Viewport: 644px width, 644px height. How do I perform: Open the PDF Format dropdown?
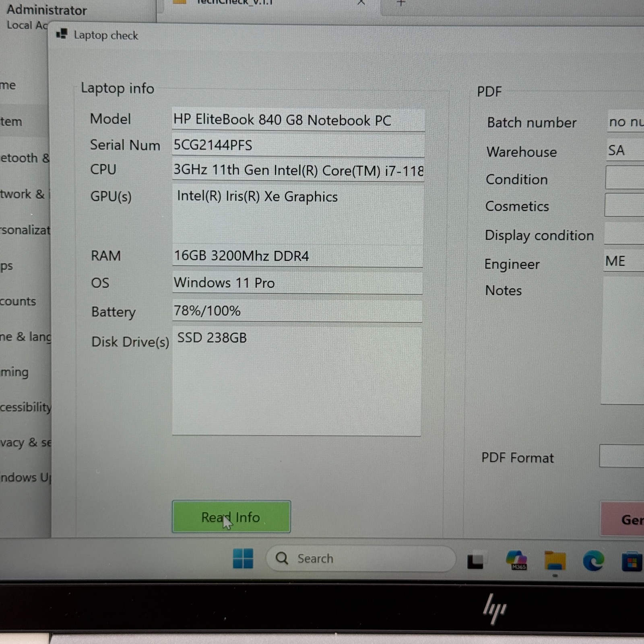621,456
